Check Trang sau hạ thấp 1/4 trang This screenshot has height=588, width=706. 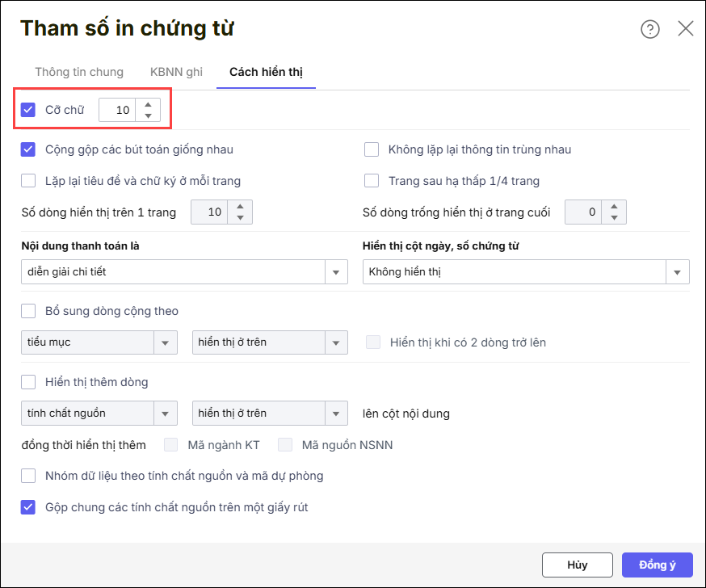[x=372, y=181]
